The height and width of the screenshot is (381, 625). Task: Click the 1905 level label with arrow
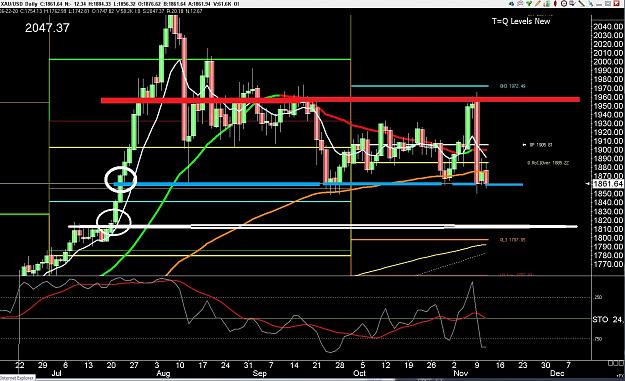[x=537, y=145]
